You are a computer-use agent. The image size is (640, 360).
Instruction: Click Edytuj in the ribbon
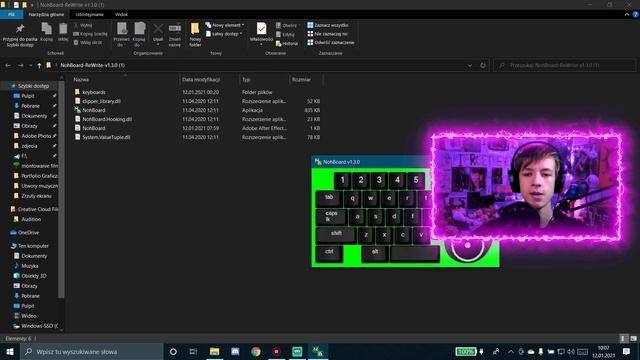click(x=285, y=34)
